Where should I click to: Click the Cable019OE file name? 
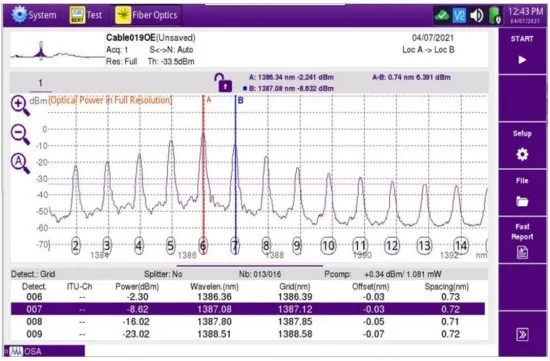pos(130,38)
